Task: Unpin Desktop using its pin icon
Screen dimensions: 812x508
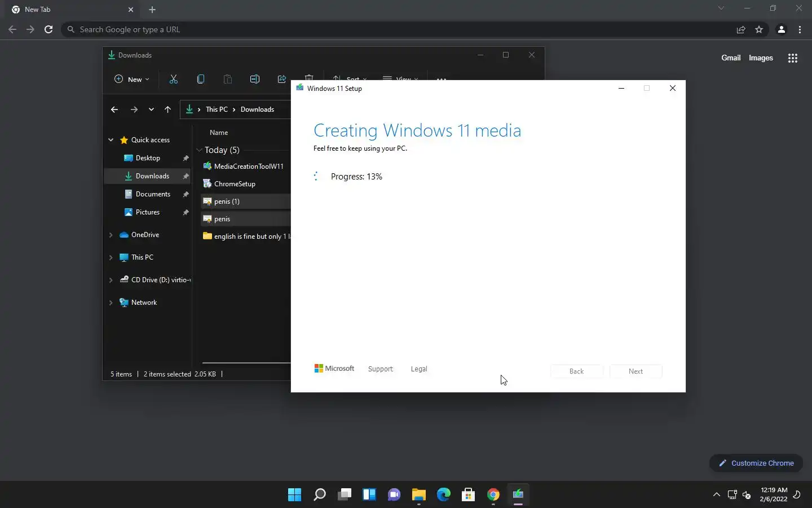Action: coord(186,159)
